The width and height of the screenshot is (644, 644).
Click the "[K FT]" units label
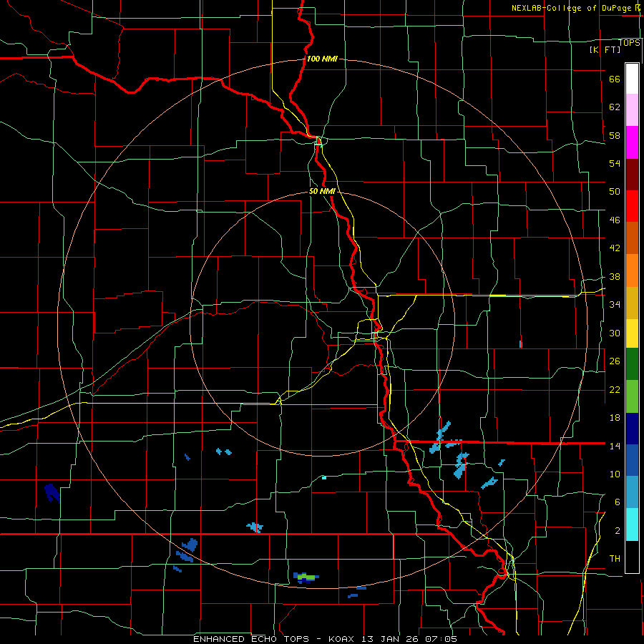(605, 50)
